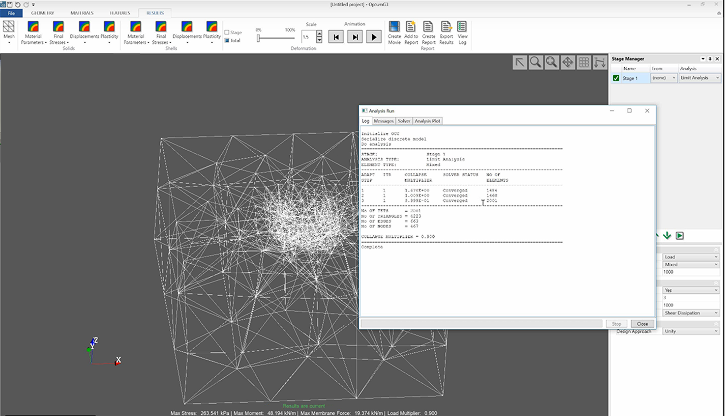Screen dimensions: 725x416
Task: Show Shells Final Stresses results
Action: tap(161, 32)
